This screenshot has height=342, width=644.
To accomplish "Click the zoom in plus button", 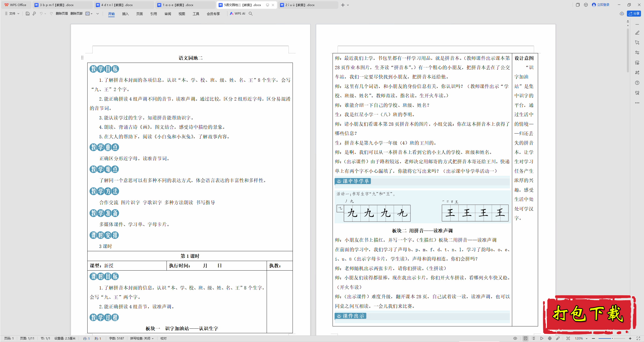I will [x=630, y=338].
